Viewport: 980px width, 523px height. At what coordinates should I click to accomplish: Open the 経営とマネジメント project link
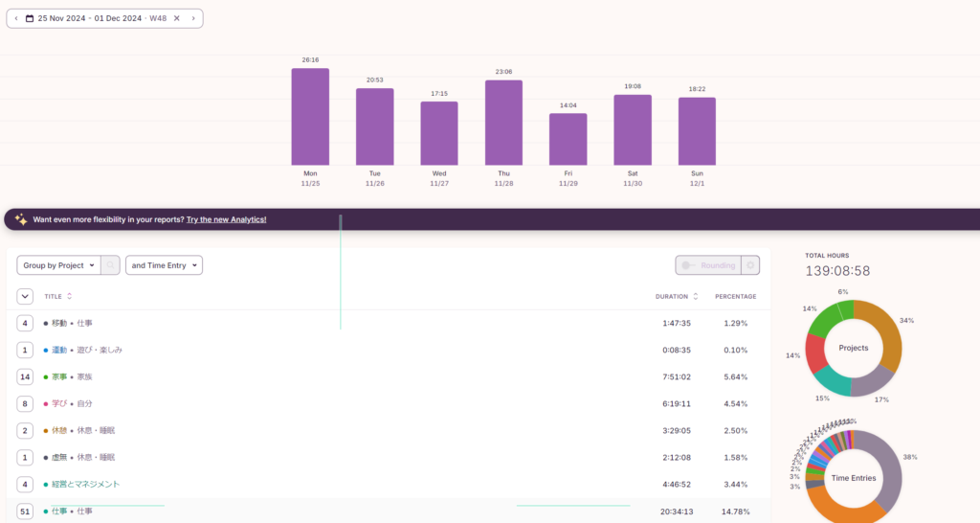(85, 485)
